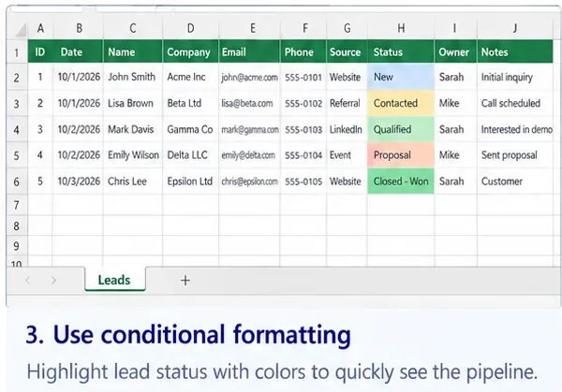Click the Sent proposal notes cell
Viewport: 562px width, 392px height.
pos(515,155)
